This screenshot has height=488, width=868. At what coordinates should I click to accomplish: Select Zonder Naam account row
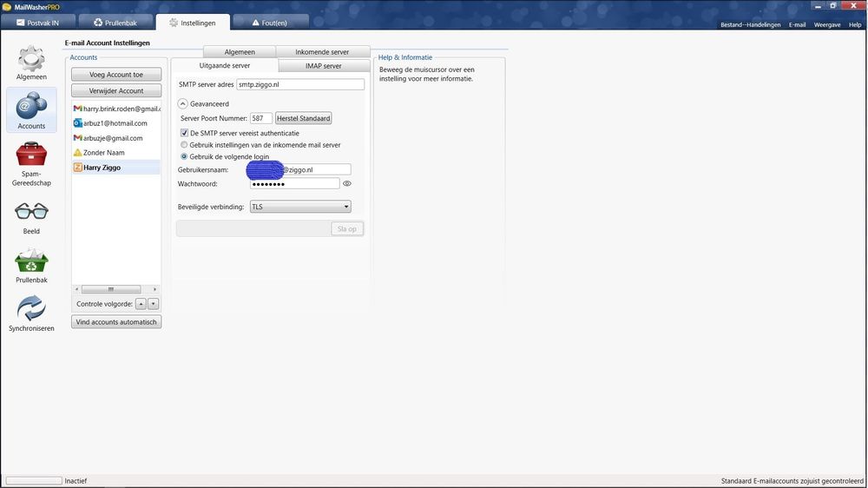116,152
